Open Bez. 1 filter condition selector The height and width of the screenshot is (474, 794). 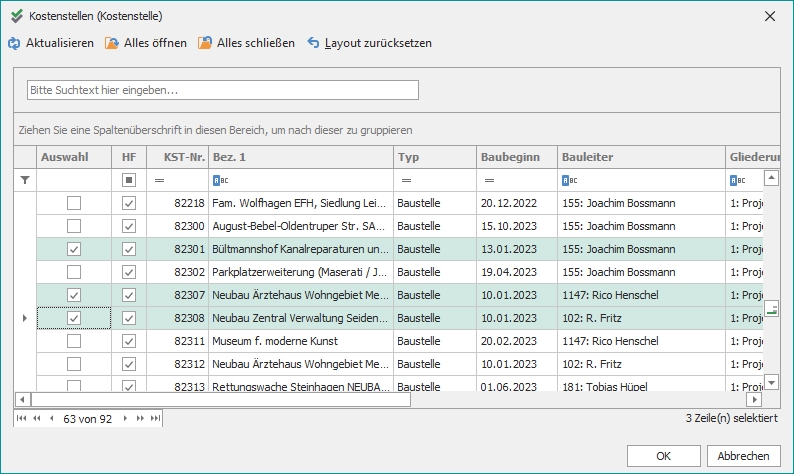(220, 180)
